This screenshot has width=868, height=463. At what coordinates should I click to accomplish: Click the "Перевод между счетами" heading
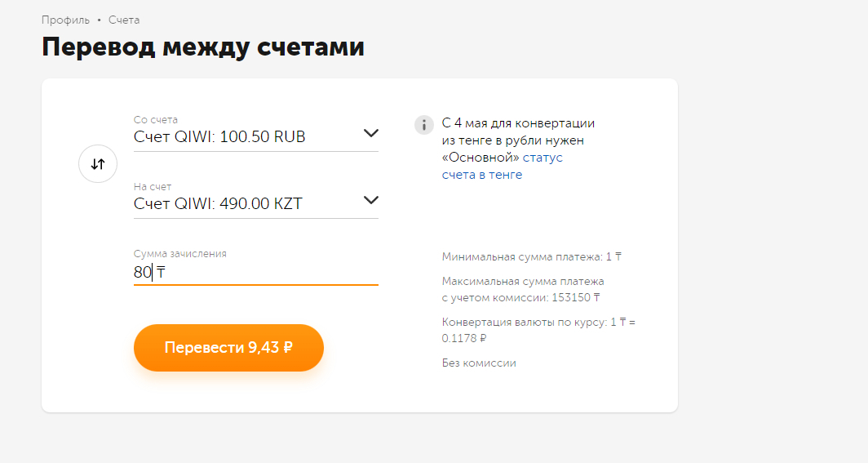202,47
